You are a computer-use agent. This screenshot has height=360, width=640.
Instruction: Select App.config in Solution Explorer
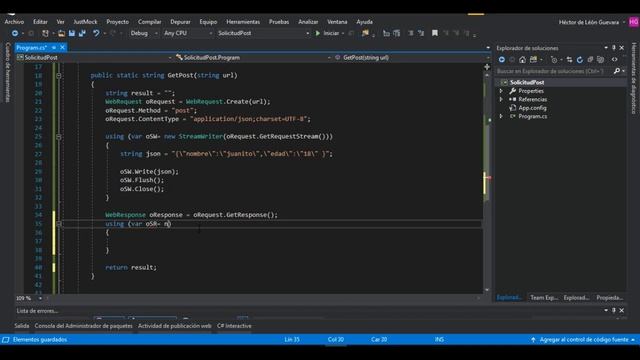tap(532, 108)
